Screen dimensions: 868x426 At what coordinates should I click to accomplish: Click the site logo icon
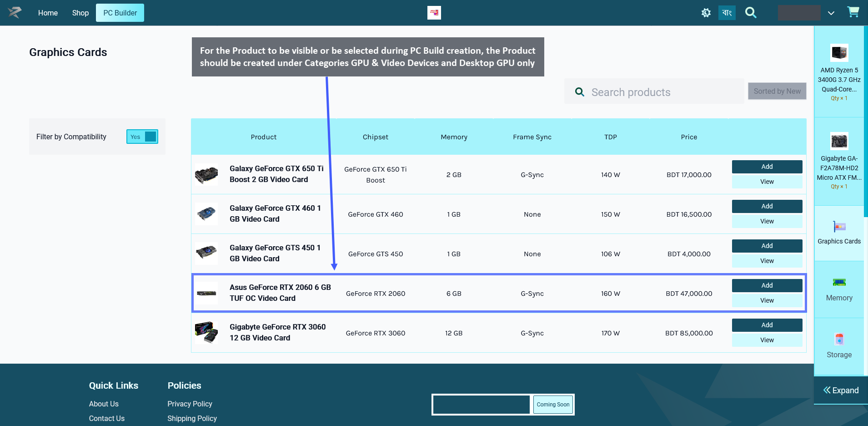15,13
